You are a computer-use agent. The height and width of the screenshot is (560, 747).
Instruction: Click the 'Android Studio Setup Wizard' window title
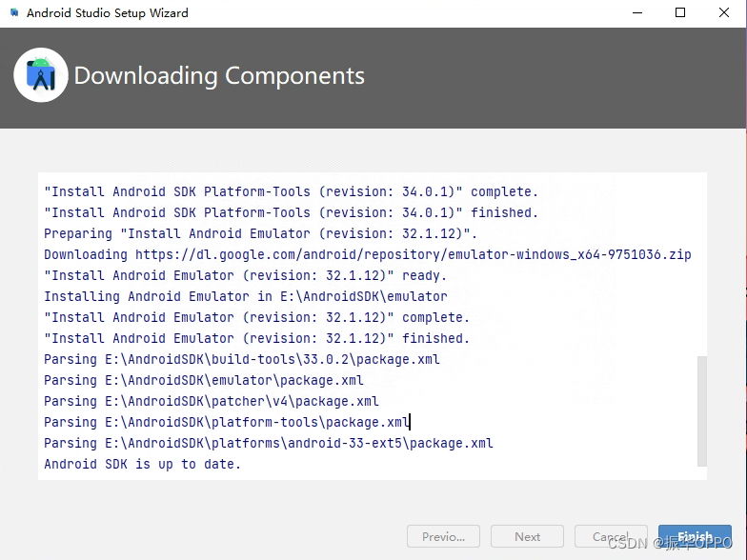pyautogui.click(x=107, y=13)
